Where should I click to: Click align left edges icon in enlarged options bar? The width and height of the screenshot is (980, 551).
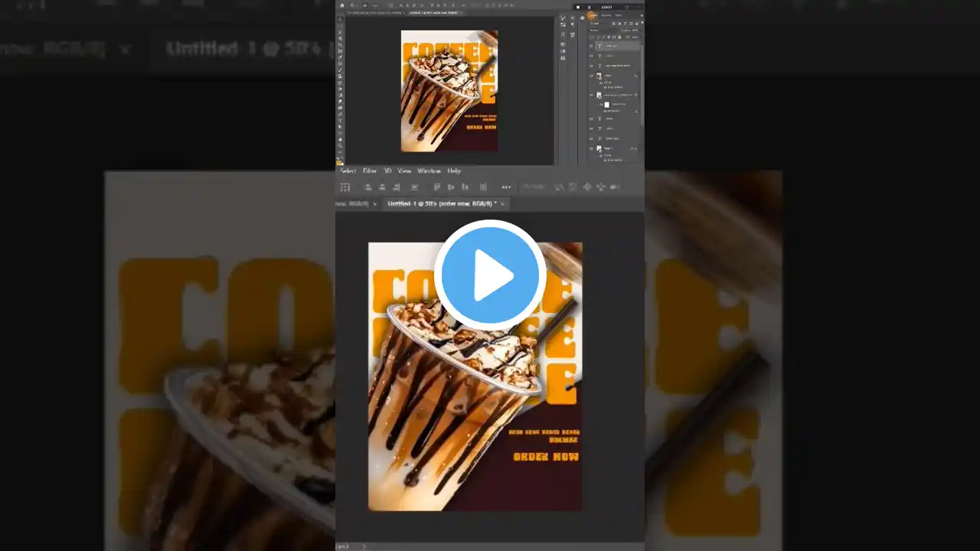click(368, 187)
